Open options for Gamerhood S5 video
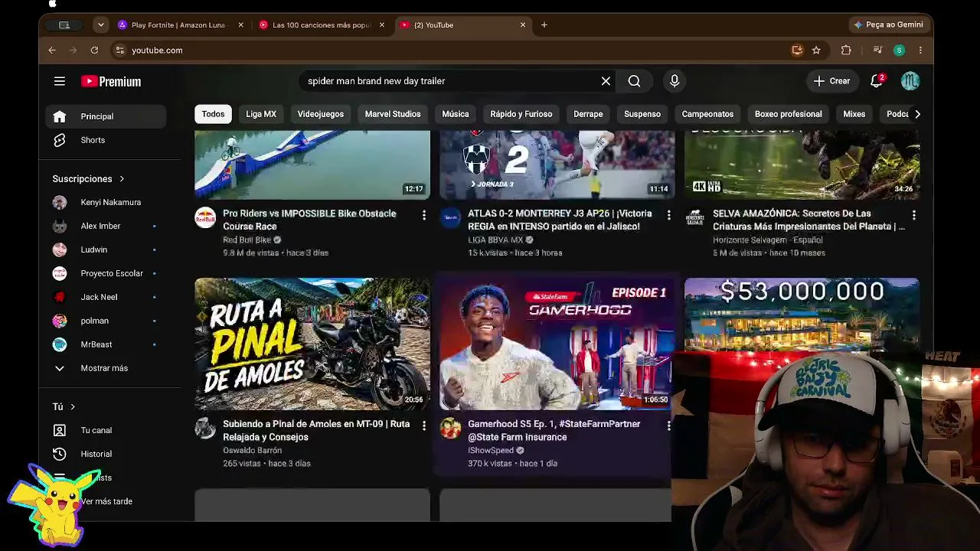The width and height of the screenshot is (980, 551). 668,426
